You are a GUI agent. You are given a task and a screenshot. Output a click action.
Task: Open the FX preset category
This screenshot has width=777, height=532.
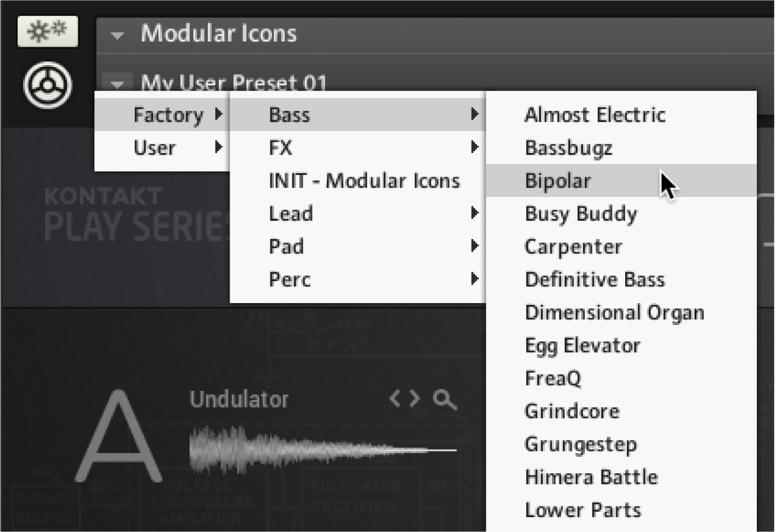coord(281,148)
